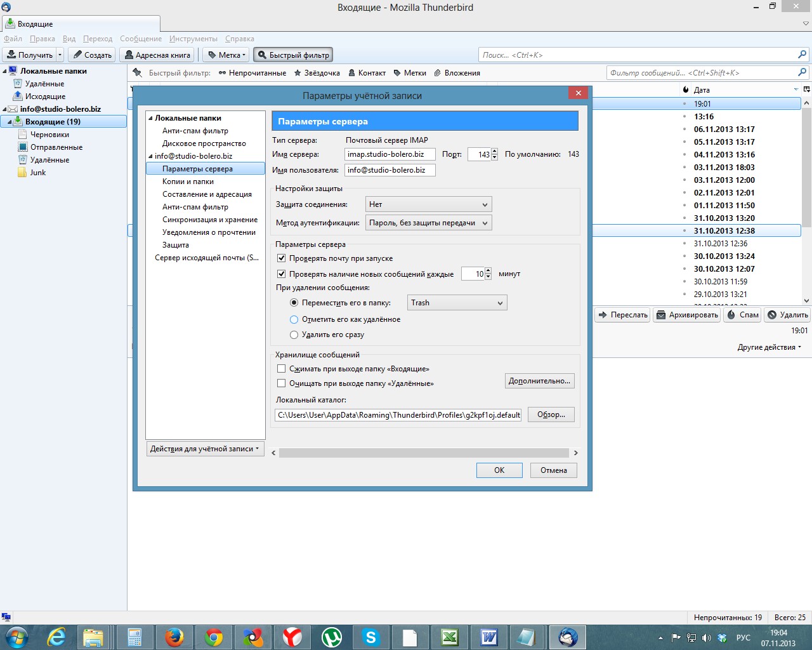Toggle the Быстрый фильтр toolbar button
812x650 pixels.
click(293, 55)
